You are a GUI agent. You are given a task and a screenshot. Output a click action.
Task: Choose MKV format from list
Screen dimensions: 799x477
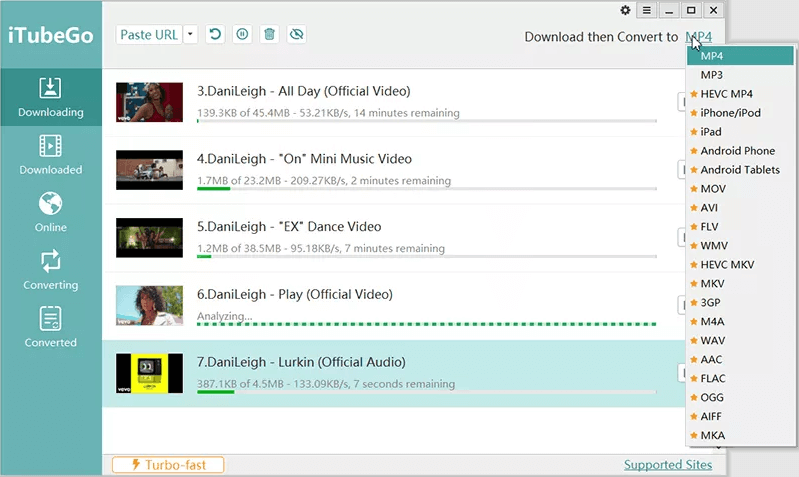click(x=740, y=283)
